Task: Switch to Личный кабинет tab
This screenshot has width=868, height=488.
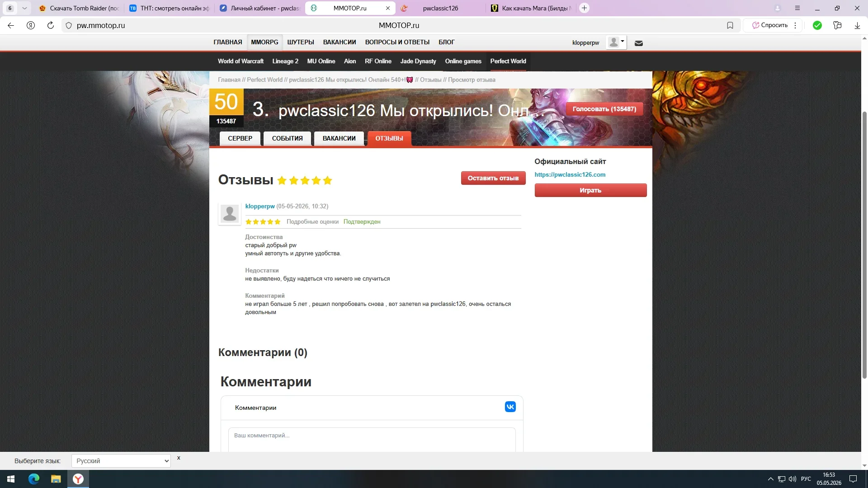Action: click(260, 8)
